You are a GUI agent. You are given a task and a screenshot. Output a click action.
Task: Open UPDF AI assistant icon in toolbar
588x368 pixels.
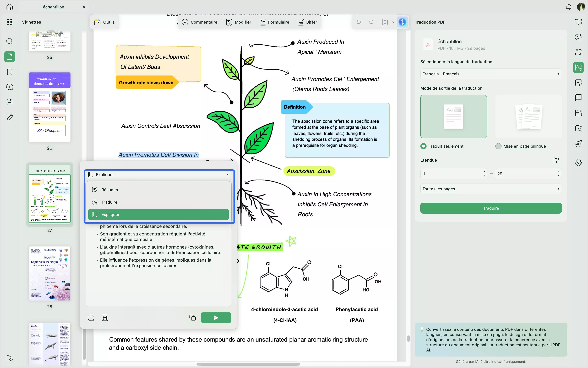(402, 22)
